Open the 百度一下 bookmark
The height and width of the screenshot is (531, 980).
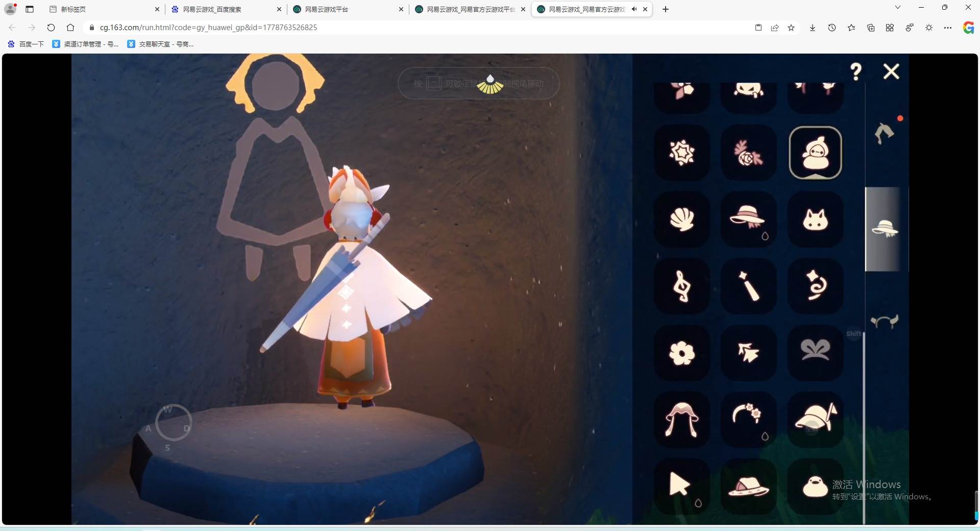[26, 44]
